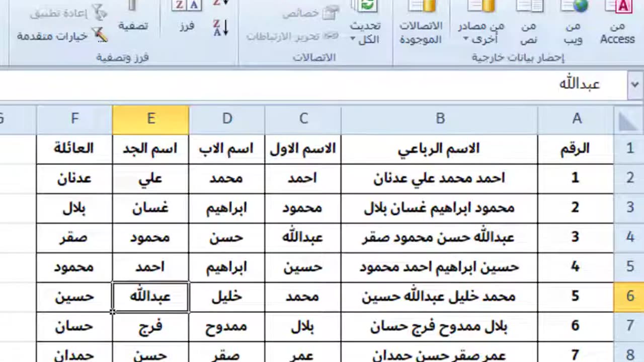Click header cell العائلة
644x362 pixels.
[x=74, y=149]
